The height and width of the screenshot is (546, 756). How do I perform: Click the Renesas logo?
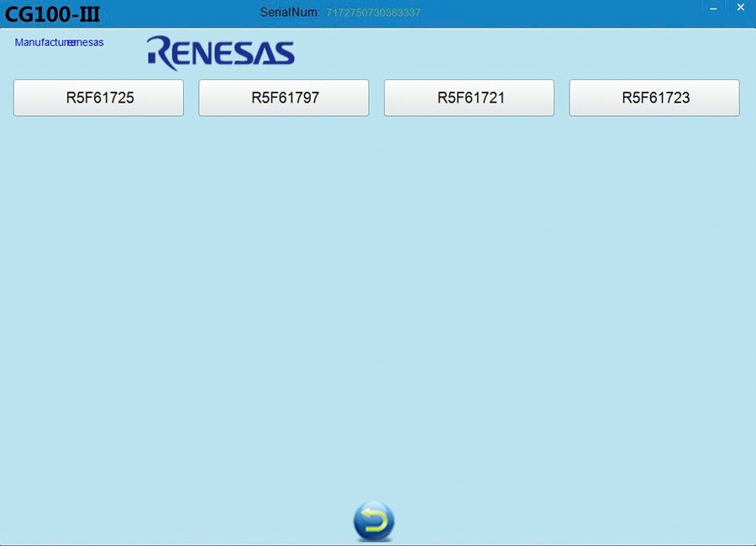[x=221, y=53]
